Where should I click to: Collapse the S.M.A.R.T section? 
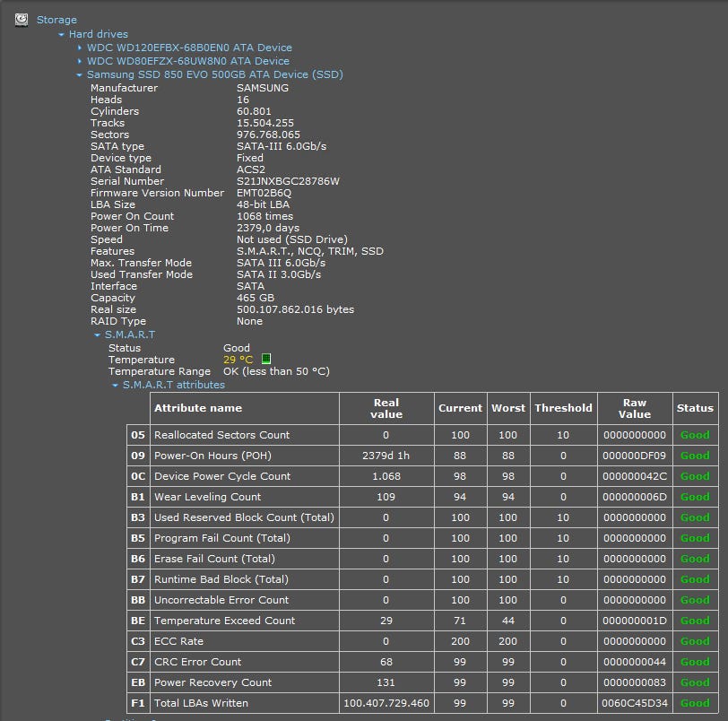[x=97, y=335]
